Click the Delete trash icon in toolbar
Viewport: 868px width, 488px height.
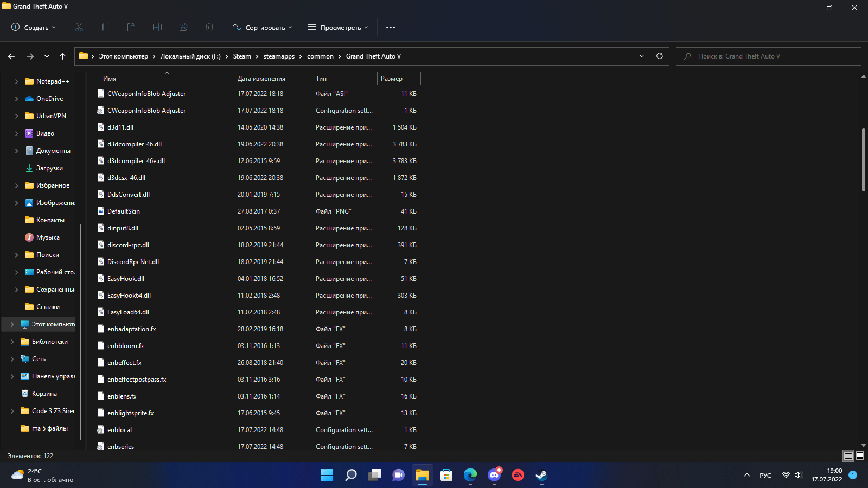209,27
